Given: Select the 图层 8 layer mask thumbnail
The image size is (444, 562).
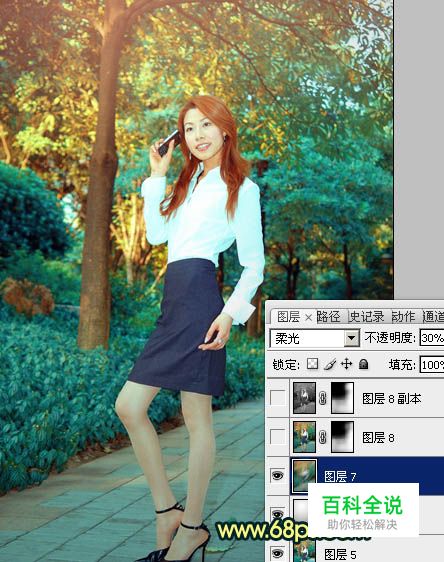Looking at the screenshot, I should click(x=342, y=437).
